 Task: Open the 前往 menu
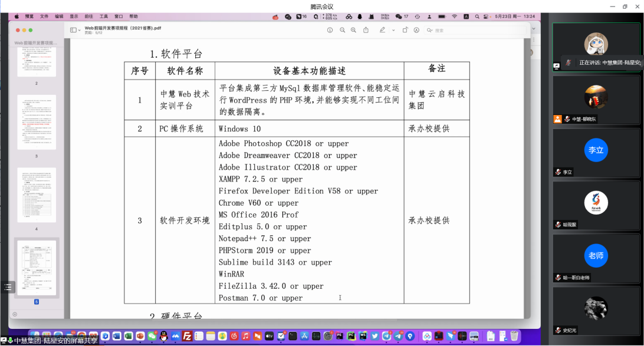pyautogui.click(x=88, y=17)
